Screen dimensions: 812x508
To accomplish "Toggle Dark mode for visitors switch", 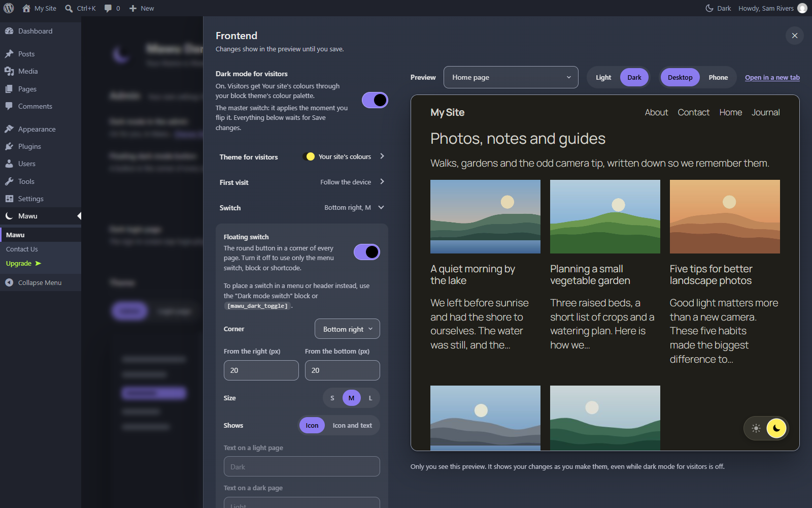I will (x=375, y=100).
